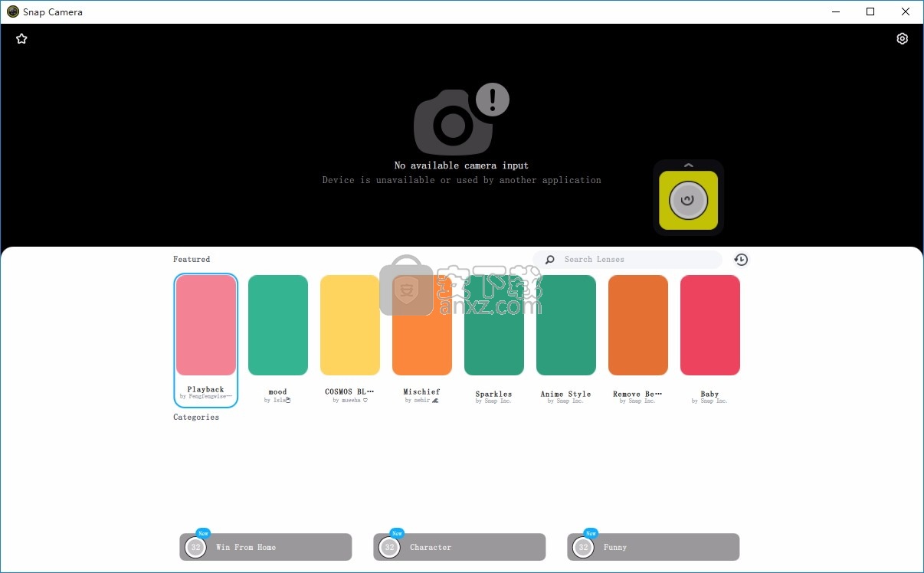Click the search magnifier icon
The width and height of the screenshot is (924, 573).
coord(549,260)
